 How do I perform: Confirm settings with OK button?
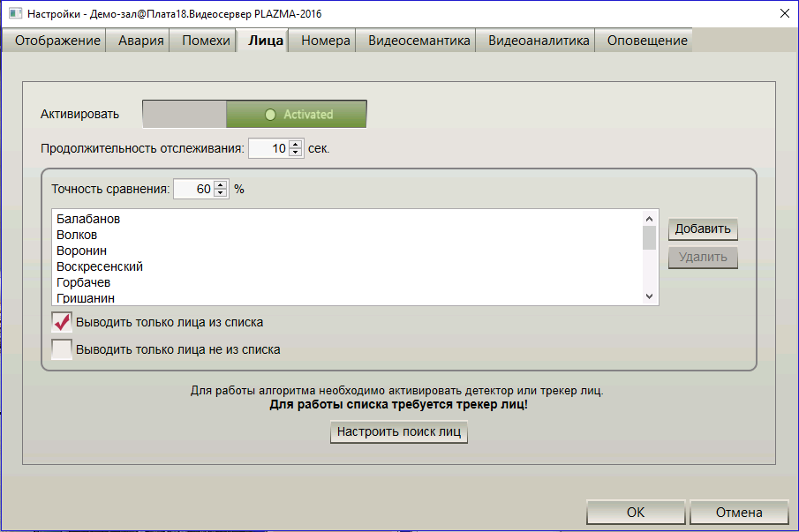(x=636, y=512)
